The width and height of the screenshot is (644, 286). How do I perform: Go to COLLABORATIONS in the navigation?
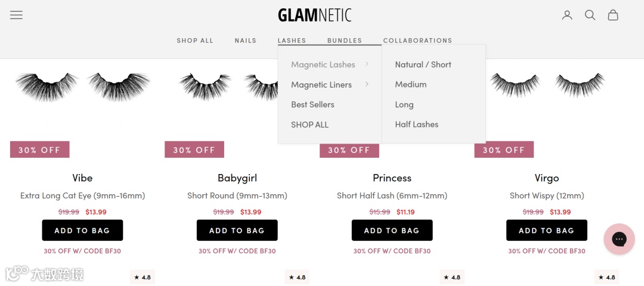click(417, 41)
